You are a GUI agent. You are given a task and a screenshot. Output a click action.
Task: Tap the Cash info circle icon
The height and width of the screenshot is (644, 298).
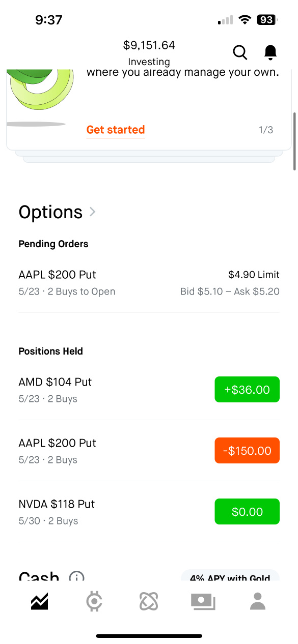(x=77, y=578)
